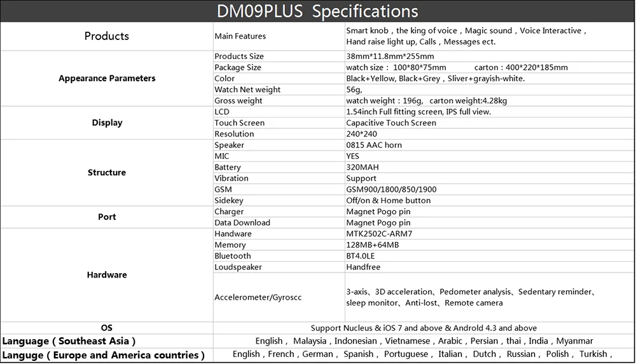Image resolution: width=636 pixels, height=364 pixels.
Task: Select the '3-axis, 3D acceleration' value text
Action: coord(471,297)
